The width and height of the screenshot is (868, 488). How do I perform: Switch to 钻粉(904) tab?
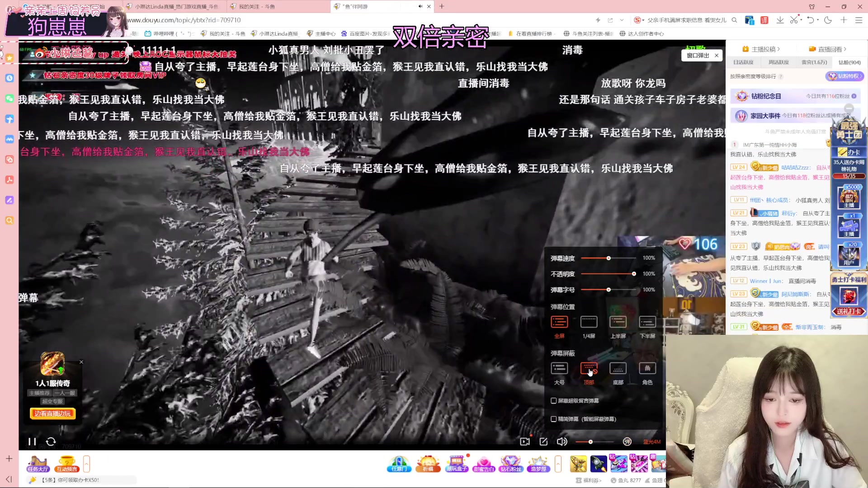(x=849, y=62)
